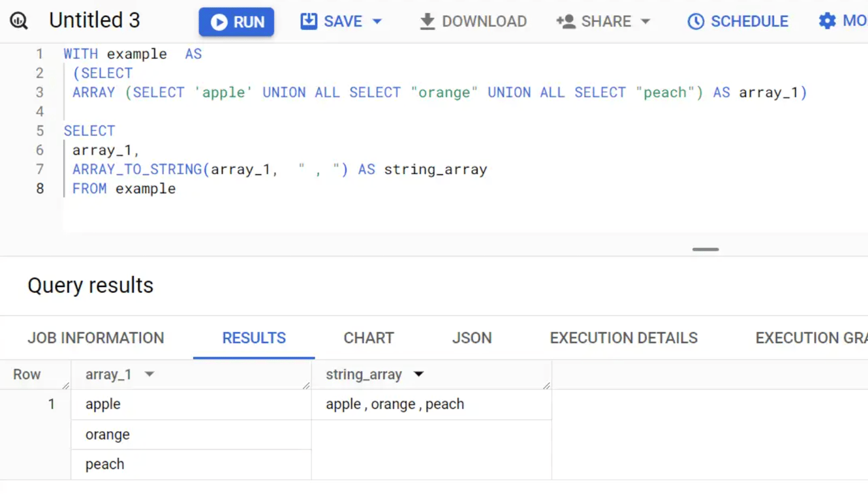Image resolution: width=868 pixels, height=501 pixels.
Task: Open the SAVE dropdown arrow
Action: 377,22
